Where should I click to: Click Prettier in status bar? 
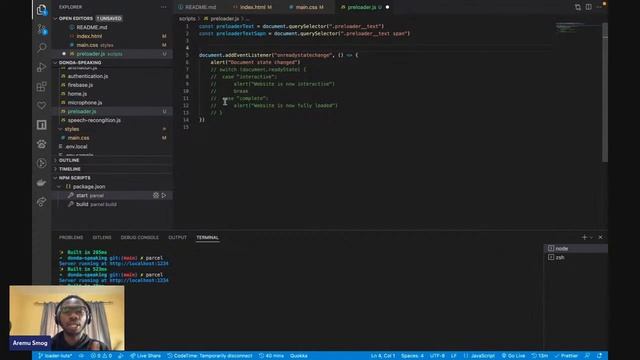[x=566, y=356]
